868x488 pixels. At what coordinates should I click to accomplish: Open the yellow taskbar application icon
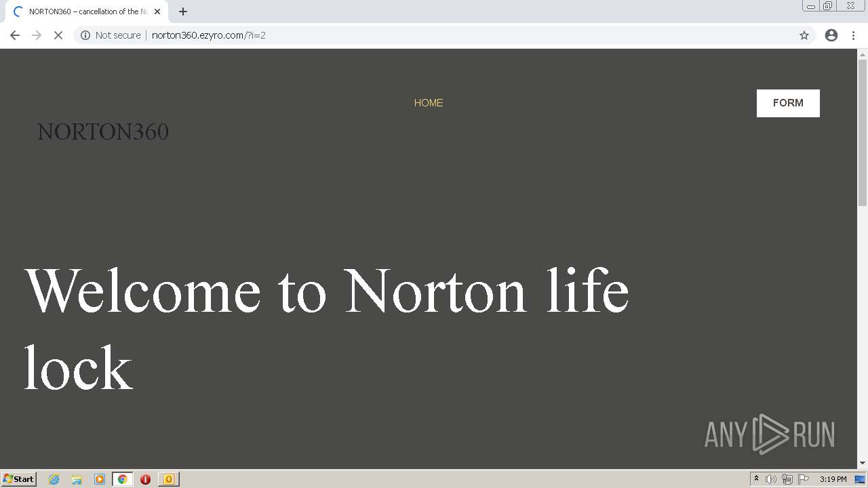pos(169,479)
